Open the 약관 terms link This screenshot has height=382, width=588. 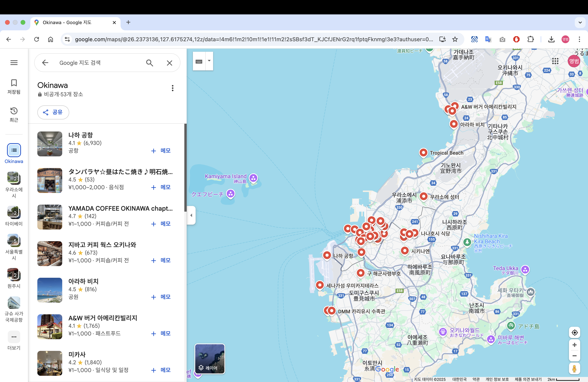click(x=476, y=379)
